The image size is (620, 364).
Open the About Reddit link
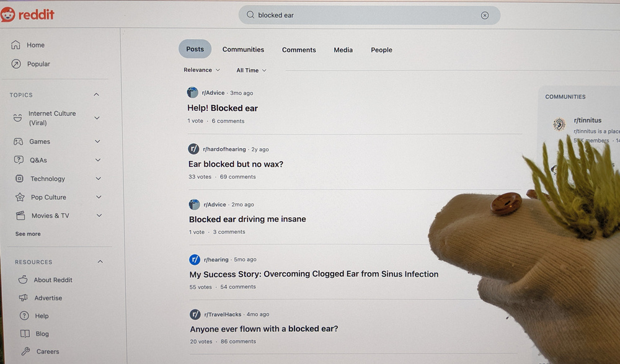click(x=53, y=280)
